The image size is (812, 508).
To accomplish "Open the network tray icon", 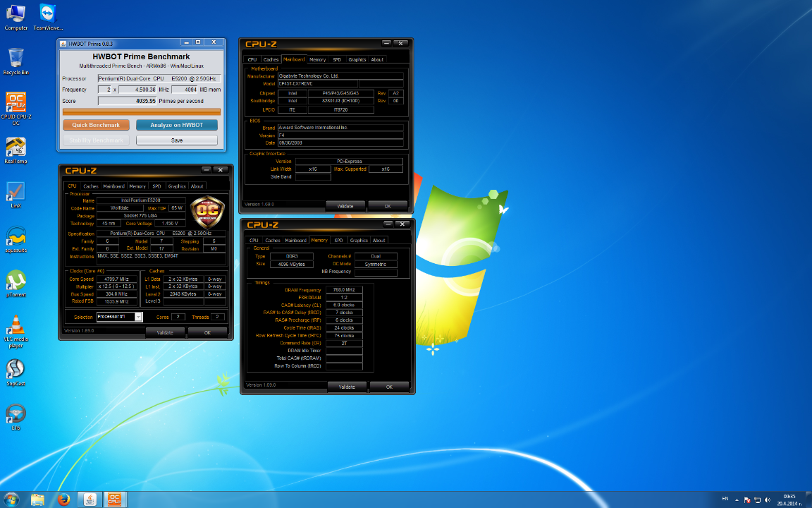I will tap(757, 500).
